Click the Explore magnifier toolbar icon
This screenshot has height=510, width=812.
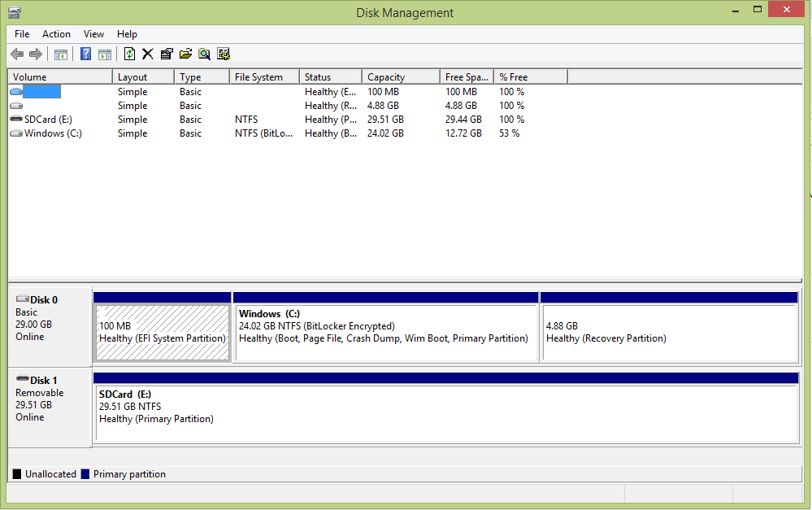tap(205, 54)
